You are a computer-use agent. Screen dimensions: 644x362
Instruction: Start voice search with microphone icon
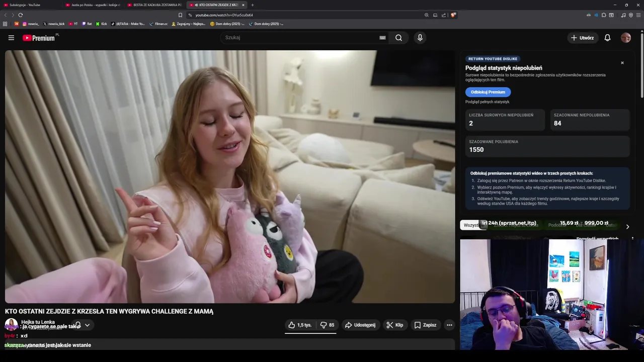(x=420, y=38)
